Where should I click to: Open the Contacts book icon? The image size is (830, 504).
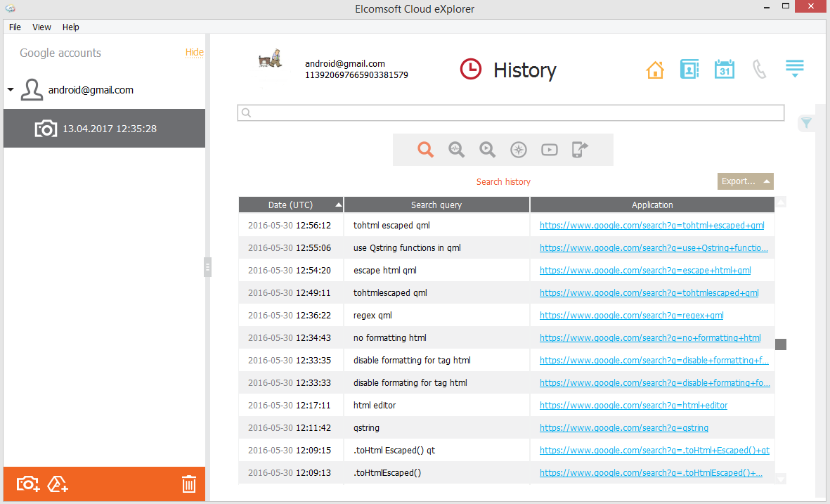(689, 70)
